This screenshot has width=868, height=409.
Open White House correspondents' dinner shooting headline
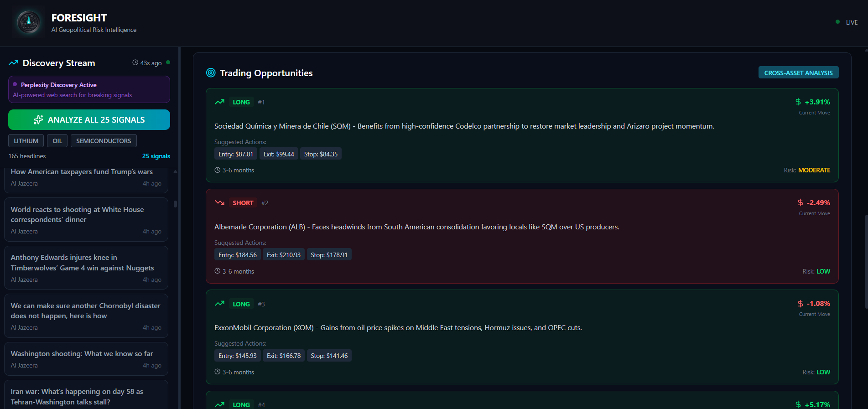[86, 219]
